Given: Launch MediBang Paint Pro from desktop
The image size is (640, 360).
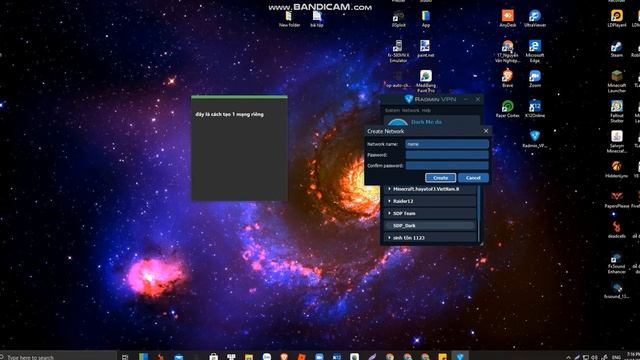Looking at the screenshot, I should pos(426,81).
